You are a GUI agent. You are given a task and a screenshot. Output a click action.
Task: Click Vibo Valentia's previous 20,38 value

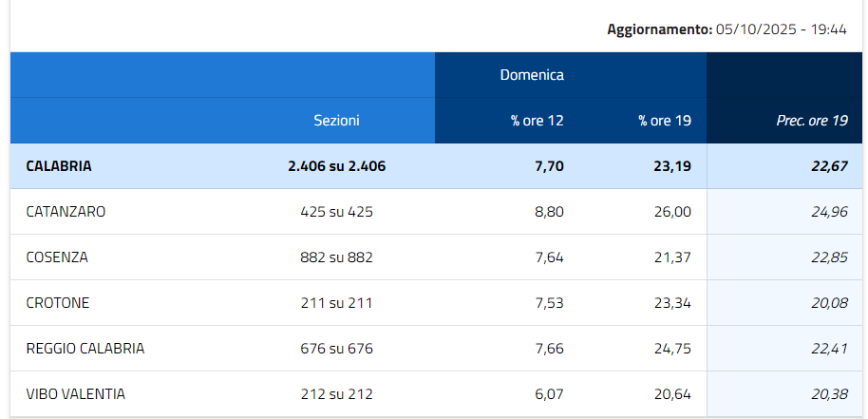pos(829,394)
